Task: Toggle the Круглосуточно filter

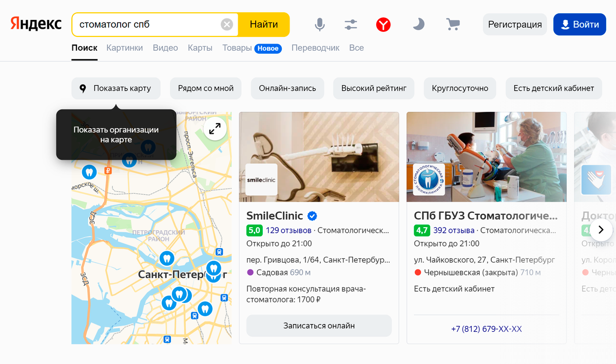Action: (x=460, y=88)
